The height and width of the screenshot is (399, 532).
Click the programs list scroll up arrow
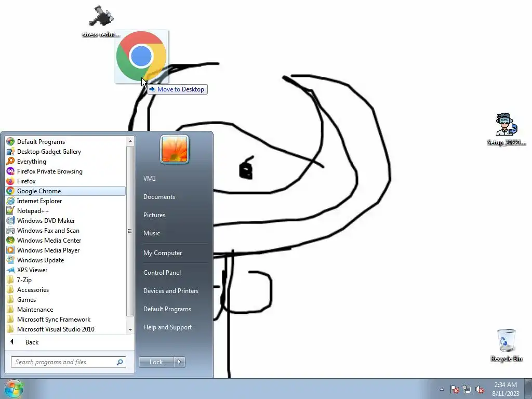pyautogui.click(x=130, y=140)
